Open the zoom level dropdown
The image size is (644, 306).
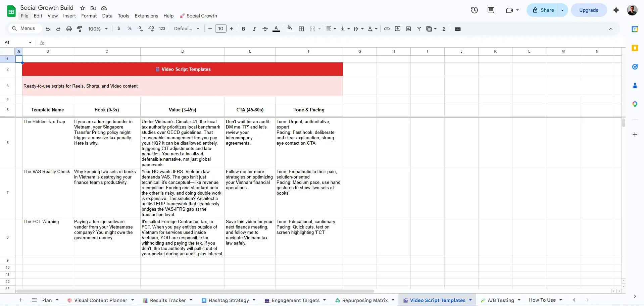click(x=98, y=29)
